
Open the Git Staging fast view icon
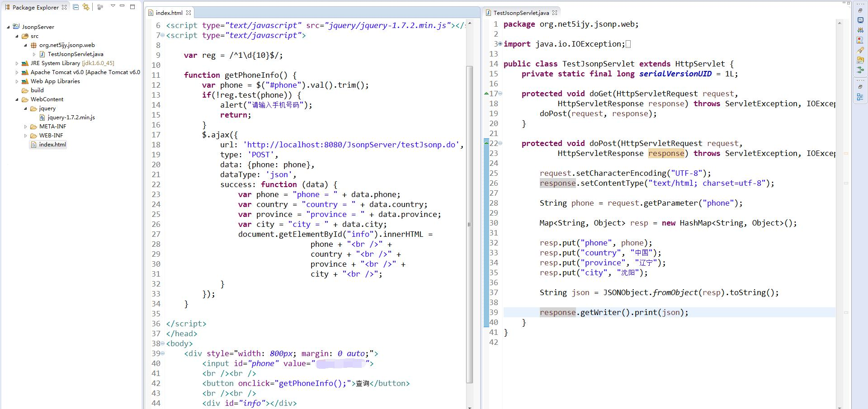click(x=860, y=70)
